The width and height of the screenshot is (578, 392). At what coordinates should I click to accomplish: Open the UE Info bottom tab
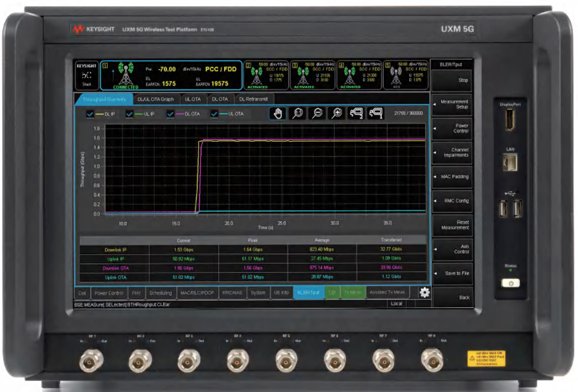(281, 293)
